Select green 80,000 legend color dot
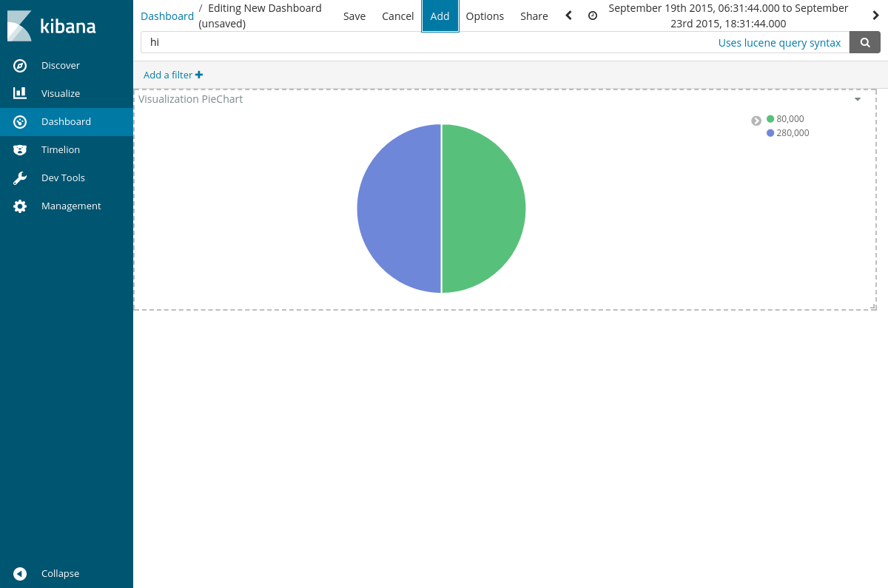Screen dimensions: 888x588 pos(770,119)
